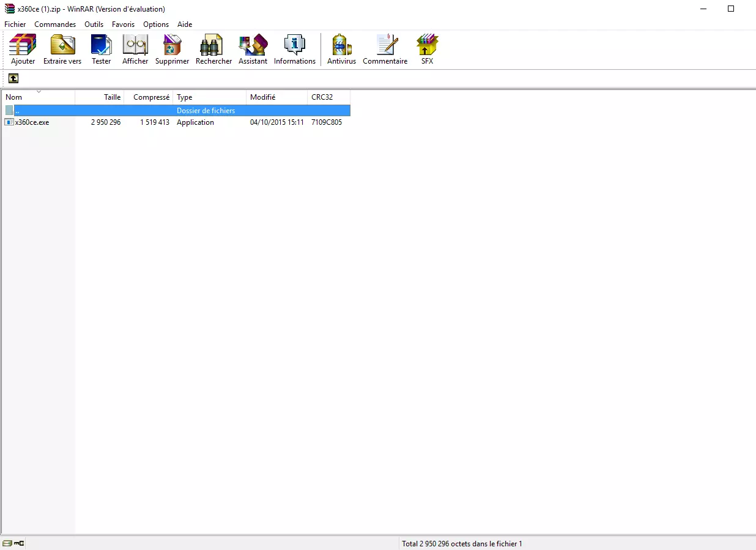Image resolution: width=756 pixels, height=550 pixels.
Task: Minimize the WinRAR window
Action: click(x=703, y=9)
